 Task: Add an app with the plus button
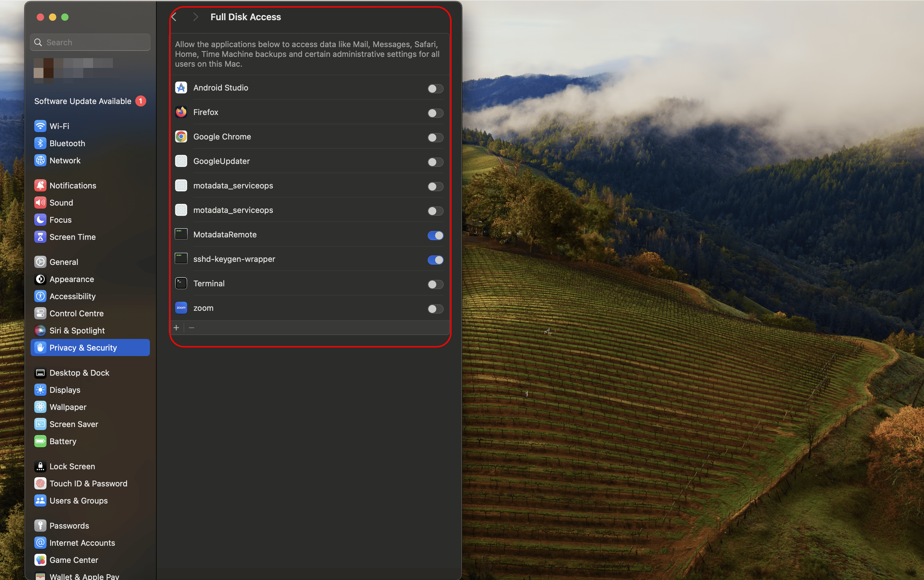pyautogui.click(x=177, y=328)
